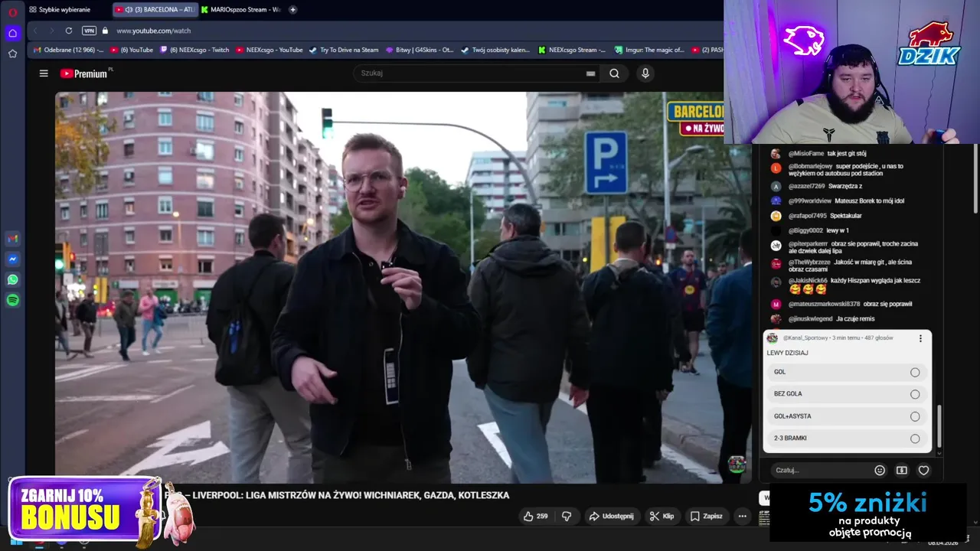Open Spotify in Opera sidebar
Image resolution: width=980 pixels, height=551 pixels.
click(12, 301)
